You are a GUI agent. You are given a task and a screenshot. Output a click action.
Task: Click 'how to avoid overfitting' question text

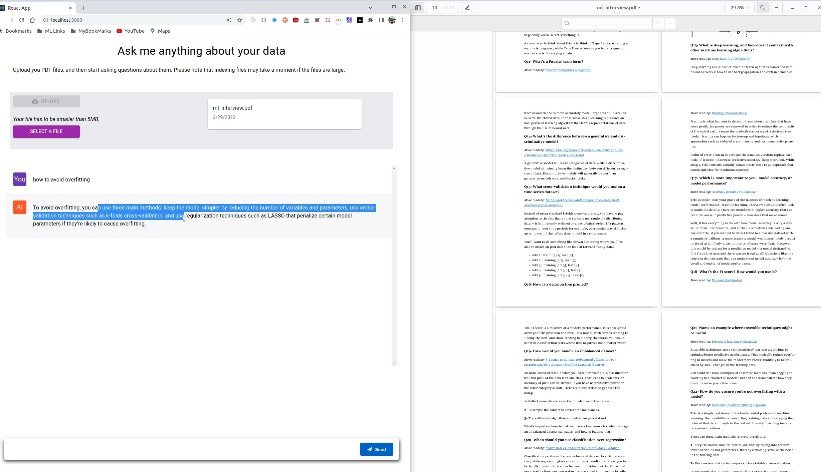click(x=61, y=179)
